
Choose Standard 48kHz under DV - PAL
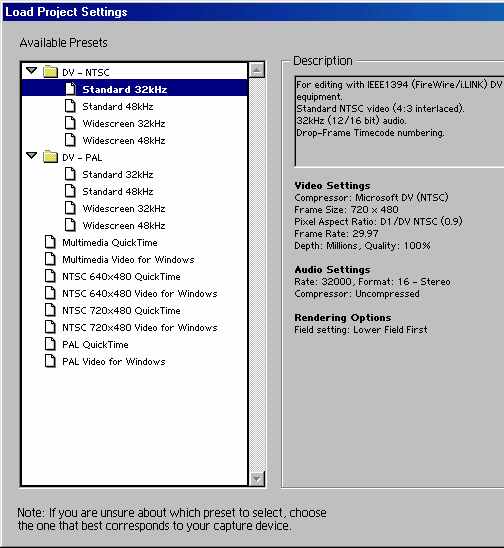point(118,192)
